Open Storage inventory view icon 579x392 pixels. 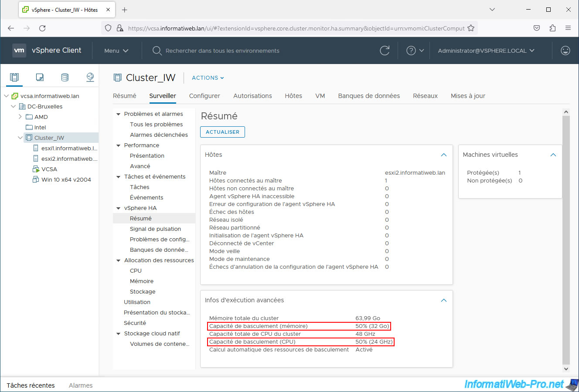click(x=65, y=78)
